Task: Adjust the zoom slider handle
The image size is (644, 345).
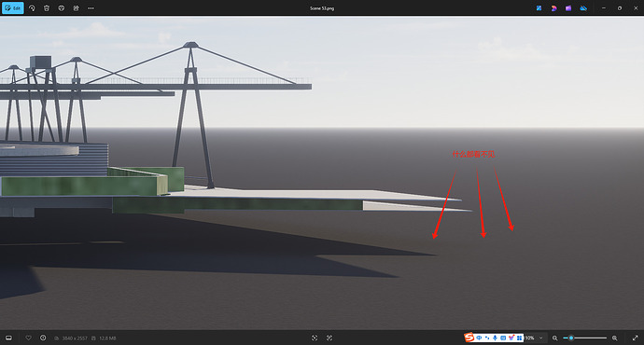Action: click(571, 338)
